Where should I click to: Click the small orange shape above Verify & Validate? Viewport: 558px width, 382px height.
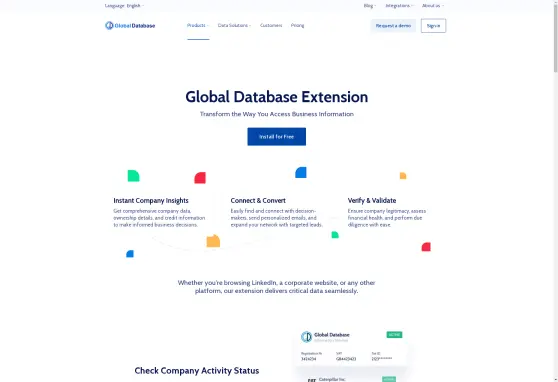tap(403, 176)
